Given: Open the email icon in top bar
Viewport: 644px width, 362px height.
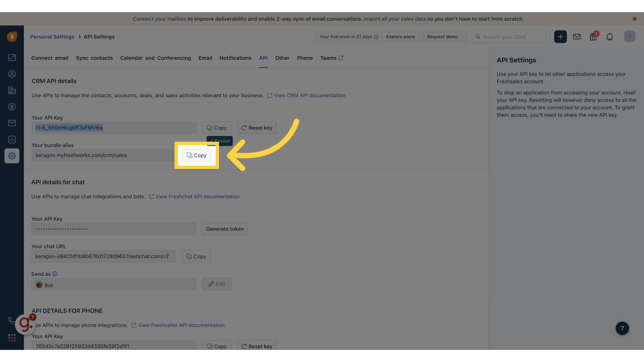Looking at the screenshot, I should (x=577, y=37).
